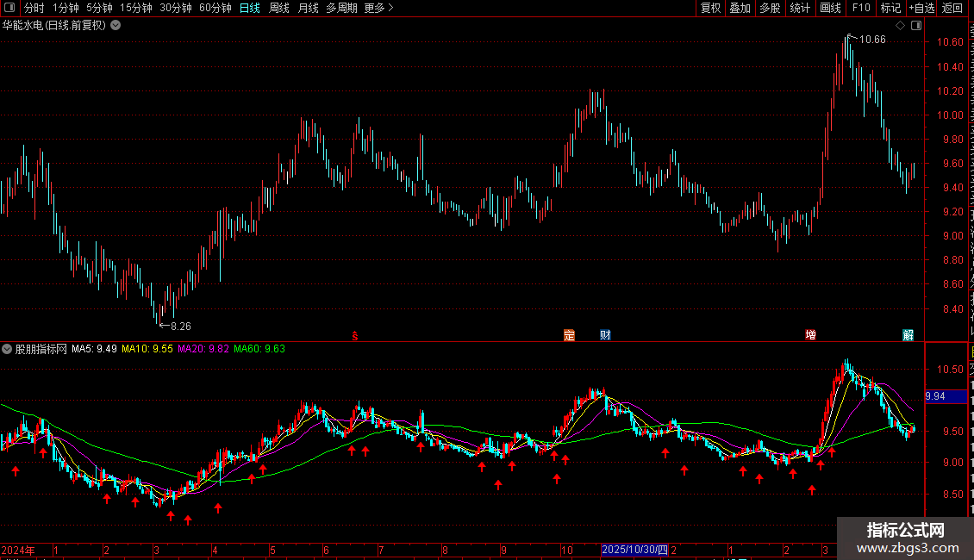Switch to 分时 intraday view
The image size is (974, 560).
click(34, 8)
